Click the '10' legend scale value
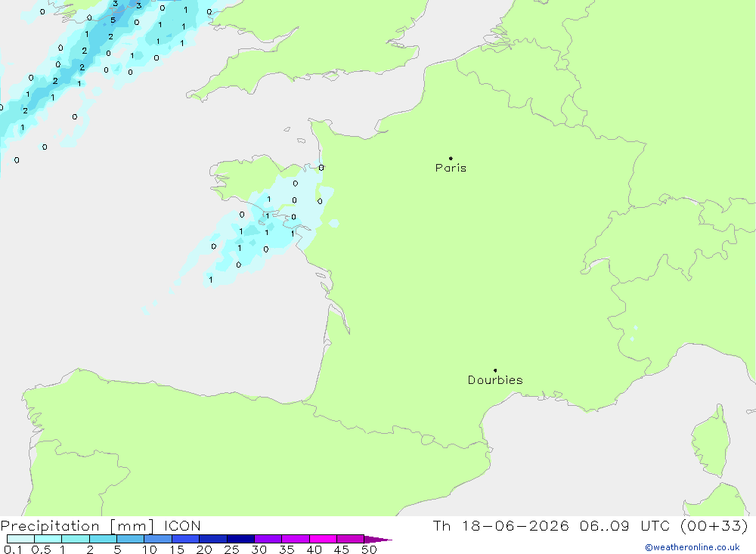 (150, 549)
